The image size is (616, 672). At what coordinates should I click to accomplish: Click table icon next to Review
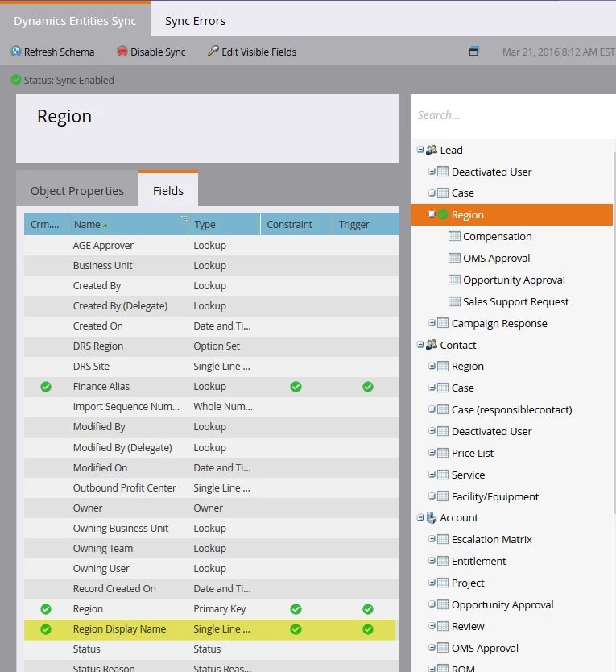click(x=443, y=626)
